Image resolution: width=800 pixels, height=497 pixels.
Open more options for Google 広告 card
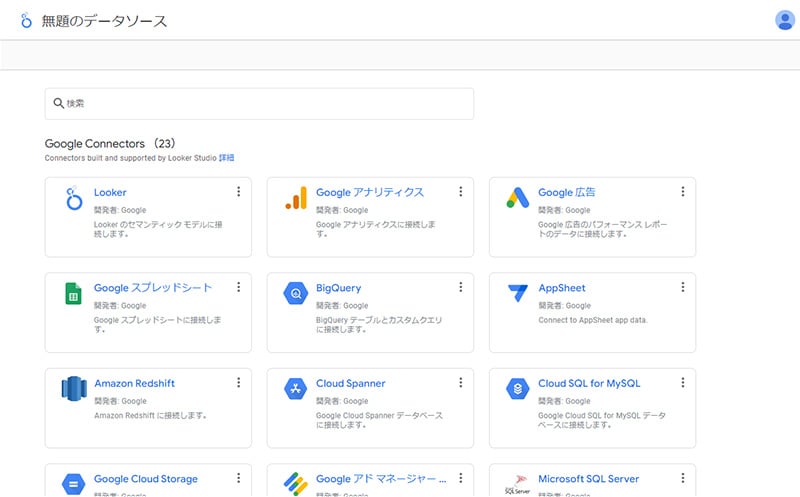pyautogui.click(x=683, y=191)
